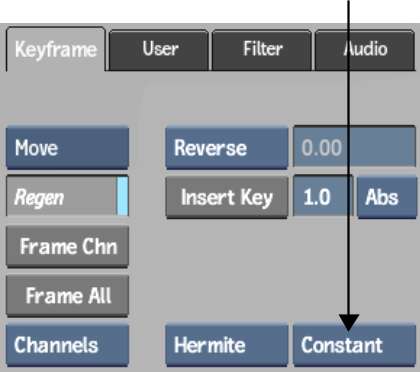Switch to the Keyframe tab
Screen dimensions: 420x372
click(56, 49)
